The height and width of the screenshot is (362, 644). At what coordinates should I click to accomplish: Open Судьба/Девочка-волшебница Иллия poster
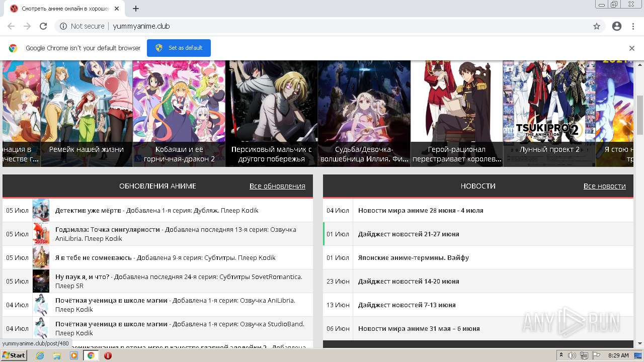(x=364, y=114)
